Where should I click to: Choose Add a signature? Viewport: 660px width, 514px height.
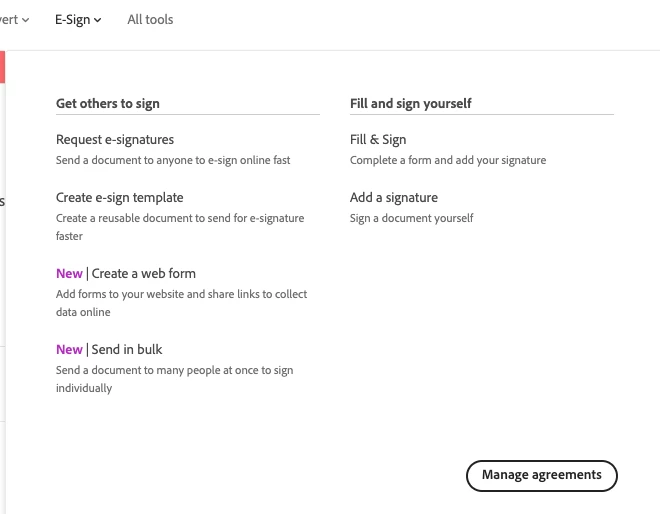(x=394, y=198)
